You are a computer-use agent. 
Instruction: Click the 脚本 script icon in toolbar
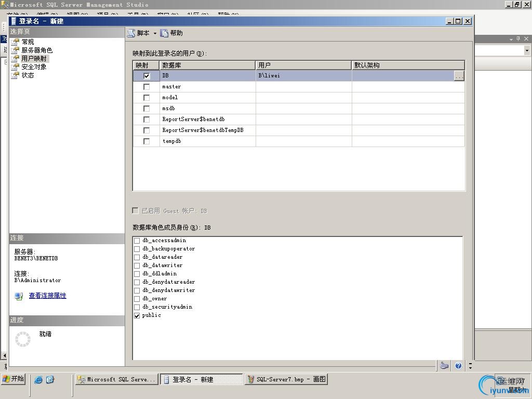pyautogui.click(x=131, y=33)
